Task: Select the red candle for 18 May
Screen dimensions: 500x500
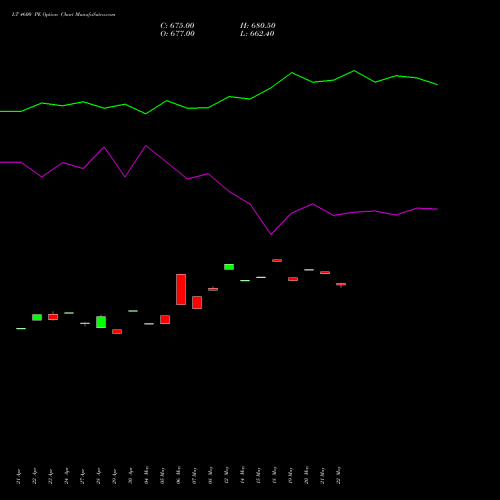Action: [277, 260]
